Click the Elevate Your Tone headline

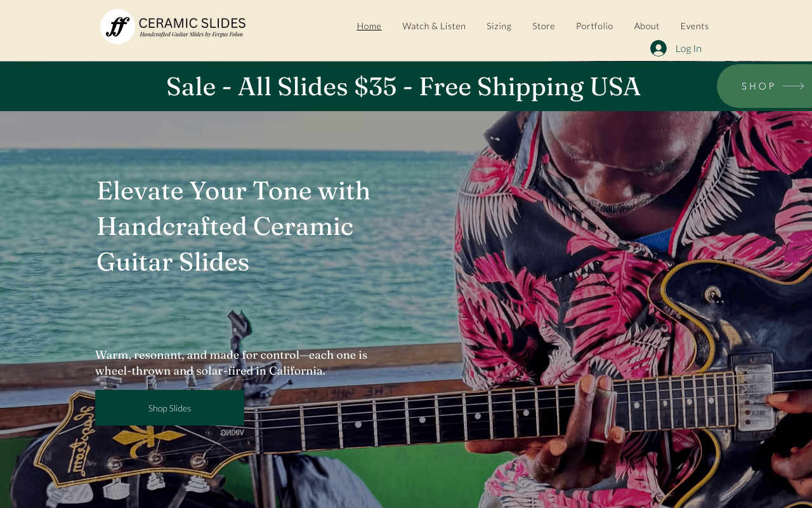233,226
